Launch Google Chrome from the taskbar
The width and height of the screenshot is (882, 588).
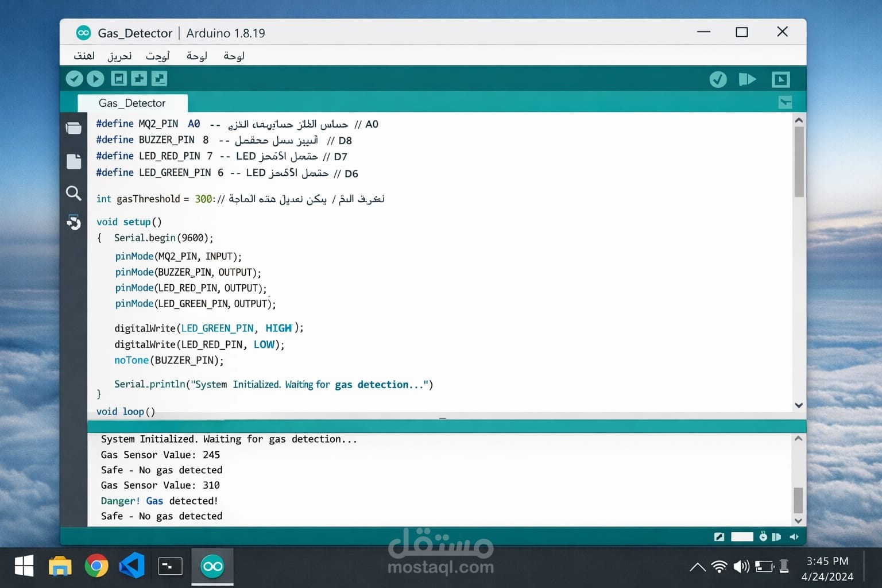pyautogui.click(x=96, y=566)
